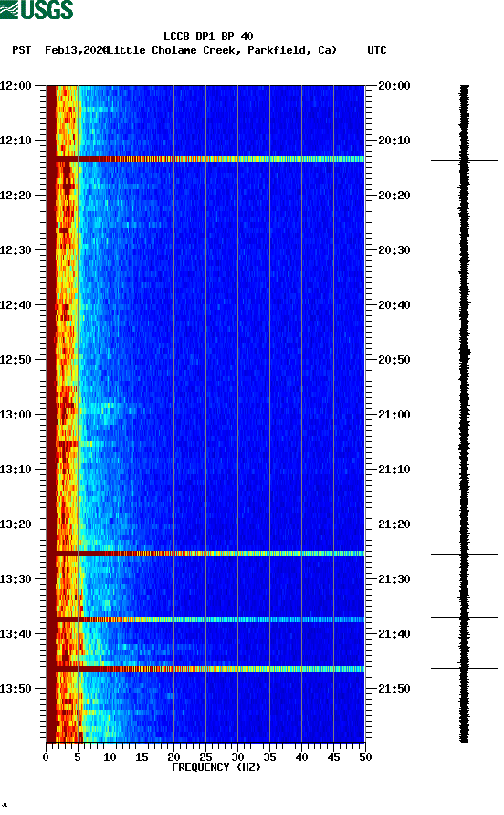This screenshot has width=504, height=815.
Task: Click the broadband spectrogram band near 13:25
Action: click(x=205, y=554)
